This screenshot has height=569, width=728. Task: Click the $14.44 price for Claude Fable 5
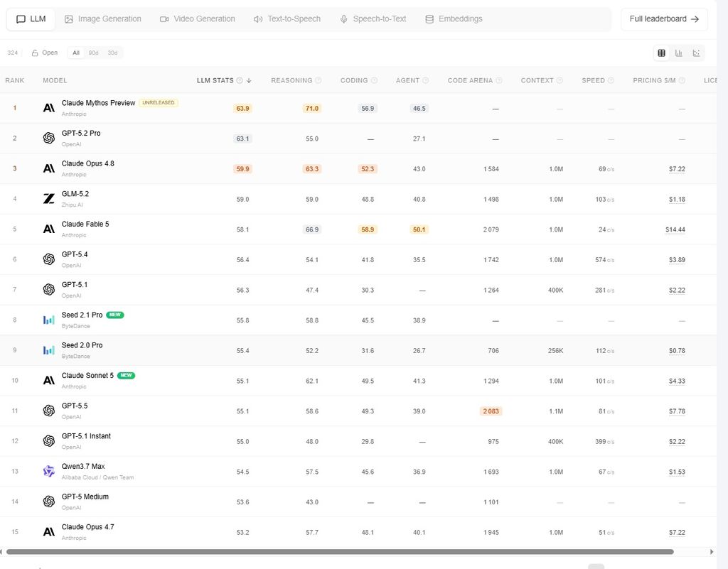(x=675, y=229)
